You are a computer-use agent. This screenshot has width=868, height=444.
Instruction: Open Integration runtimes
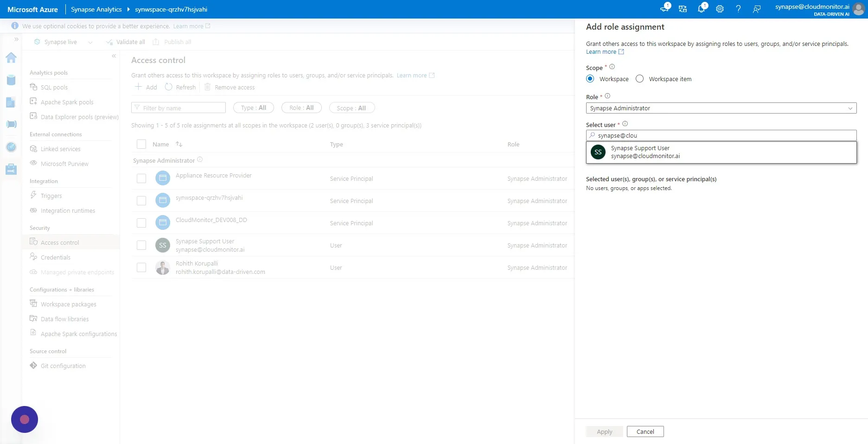pyautogui.click(x=68, y=210)
